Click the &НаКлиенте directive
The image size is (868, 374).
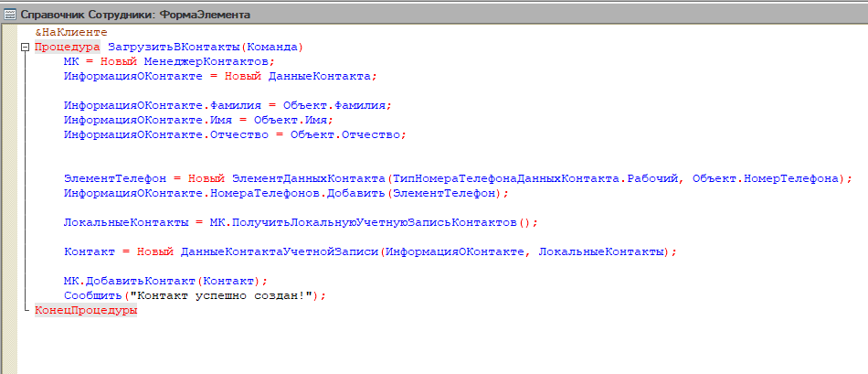(x=71, y=33)
